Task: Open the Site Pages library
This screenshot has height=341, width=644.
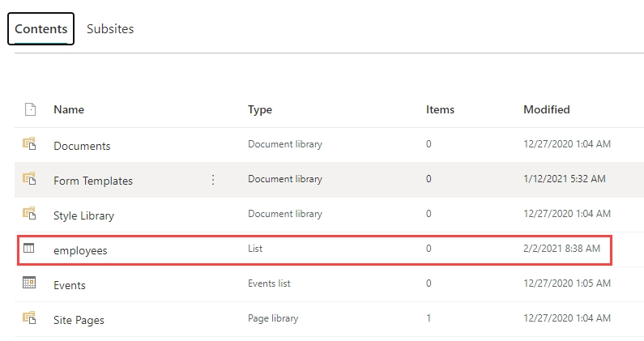Action: tap(79, 320)
